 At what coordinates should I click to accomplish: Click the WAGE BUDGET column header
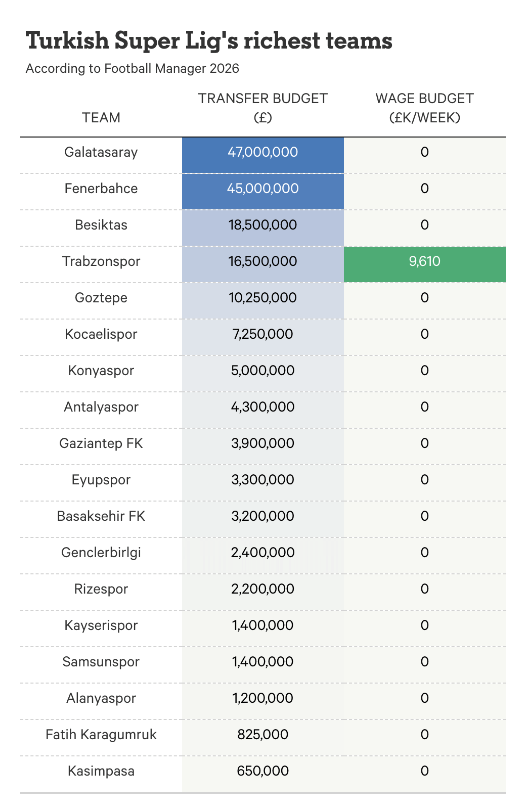424,108
